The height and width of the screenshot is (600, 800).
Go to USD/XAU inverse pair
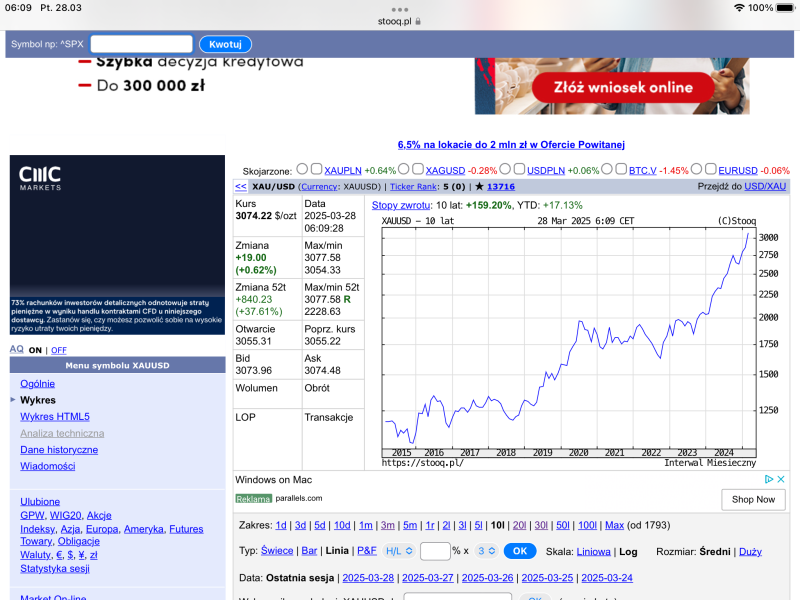pos(765,187)
